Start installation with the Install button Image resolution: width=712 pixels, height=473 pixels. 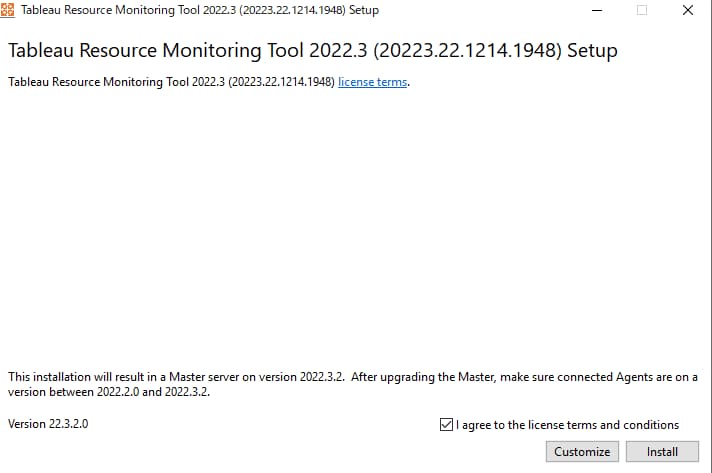pos(662,452)
